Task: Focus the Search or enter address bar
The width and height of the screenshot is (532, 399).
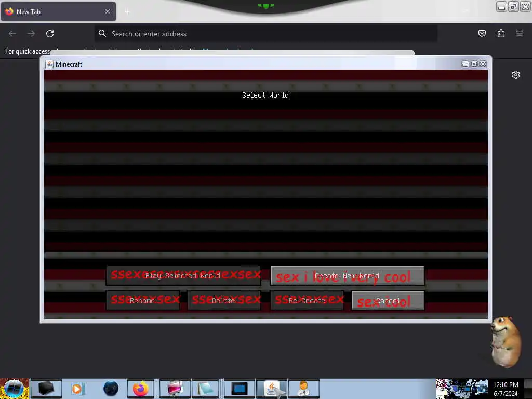Action: pyautogui.click(x=265, y=34)
